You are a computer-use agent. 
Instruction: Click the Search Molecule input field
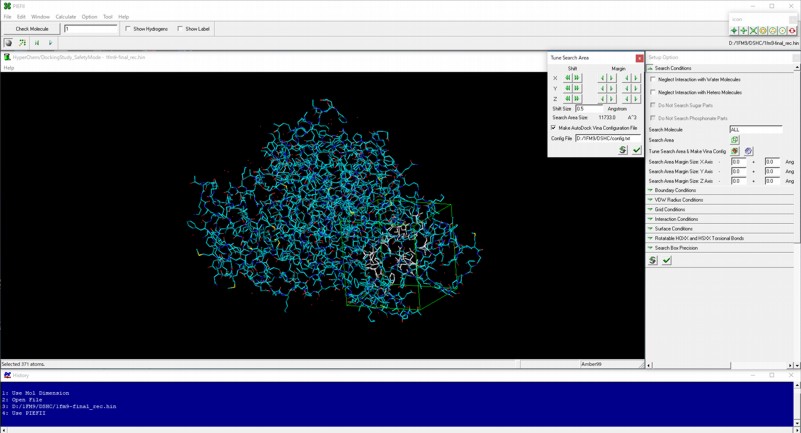(755, 129)
